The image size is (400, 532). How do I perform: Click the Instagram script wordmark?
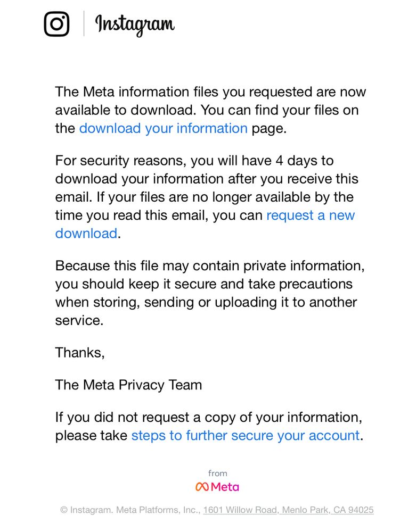click(x=135, y=25)
